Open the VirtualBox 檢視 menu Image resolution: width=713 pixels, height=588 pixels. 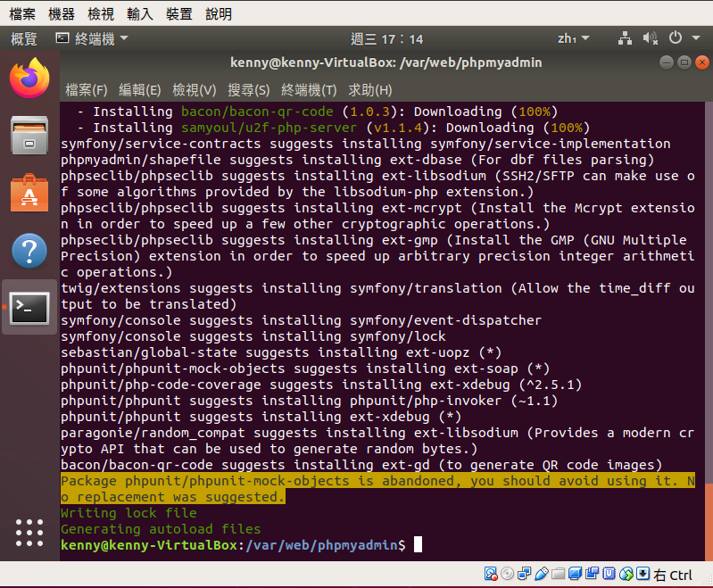101,14
